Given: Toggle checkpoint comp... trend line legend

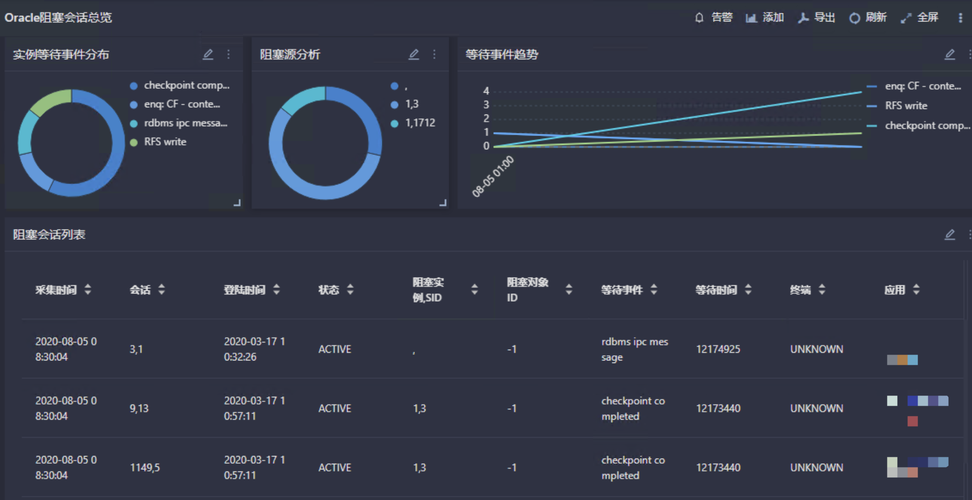Looking at the screenshot, I should pyautogui.click(x=919, y=125).
